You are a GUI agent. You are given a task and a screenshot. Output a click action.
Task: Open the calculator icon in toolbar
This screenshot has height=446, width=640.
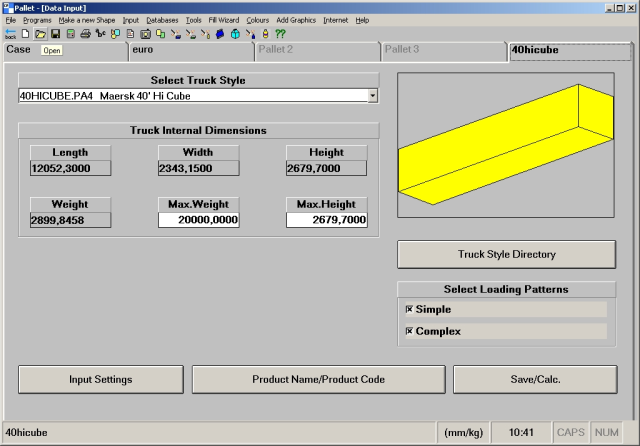click(71, 34)
